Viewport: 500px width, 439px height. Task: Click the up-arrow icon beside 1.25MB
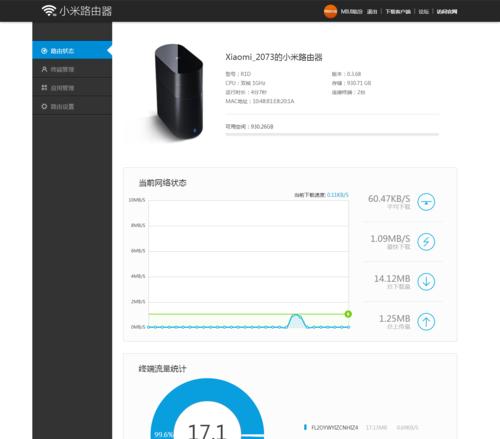(426, 322)
